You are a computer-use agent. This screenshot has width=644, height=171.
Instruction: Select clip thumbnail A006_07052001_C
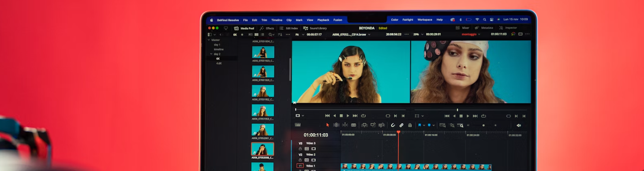pos(263,130)
